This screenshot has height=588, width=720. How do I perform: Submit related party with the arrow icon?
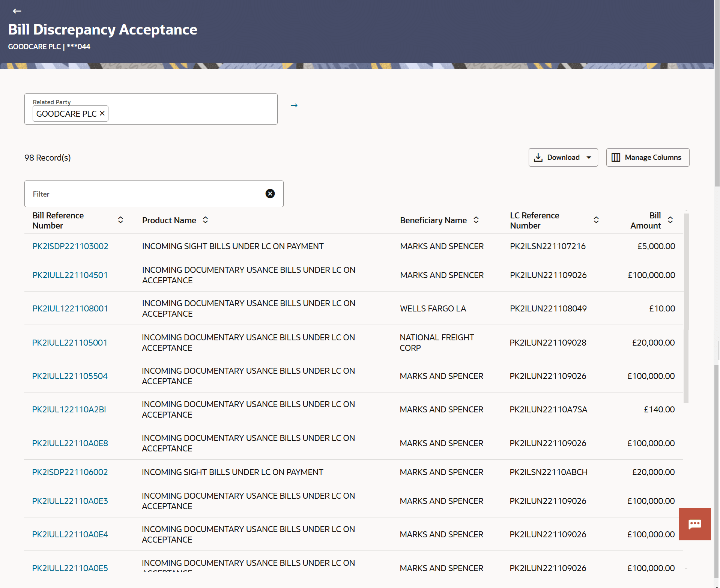294,105
